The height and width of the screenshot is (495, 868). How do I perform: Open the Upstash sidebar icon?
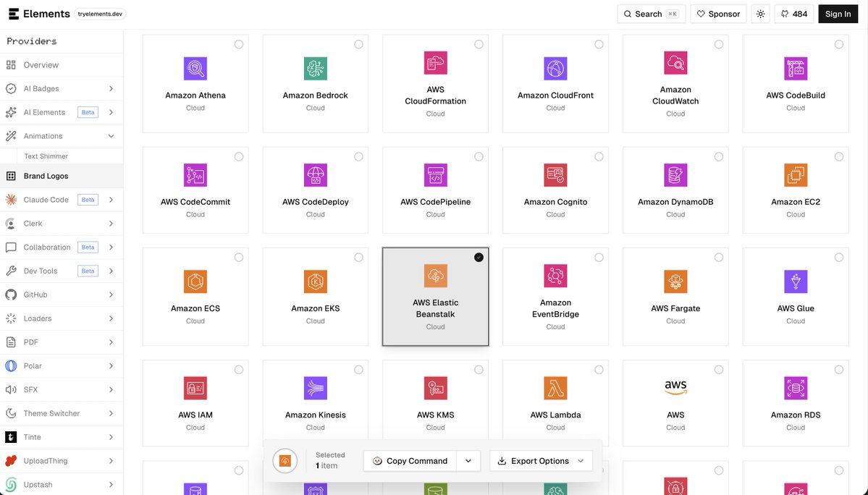11,484
